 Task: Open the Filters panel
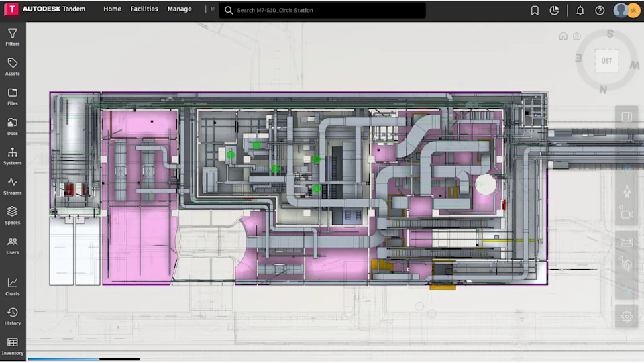12,36
